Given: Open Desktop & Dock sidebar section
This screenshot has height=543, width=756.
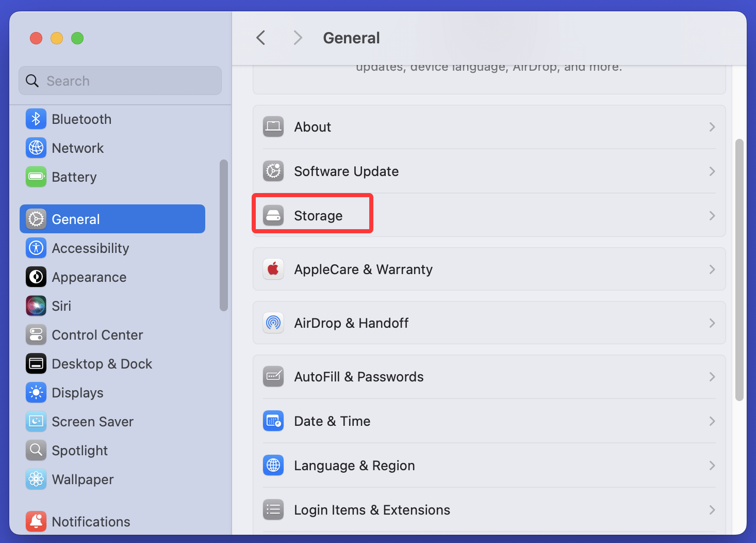Looking at the screenshot, I should tap(102, 364).
